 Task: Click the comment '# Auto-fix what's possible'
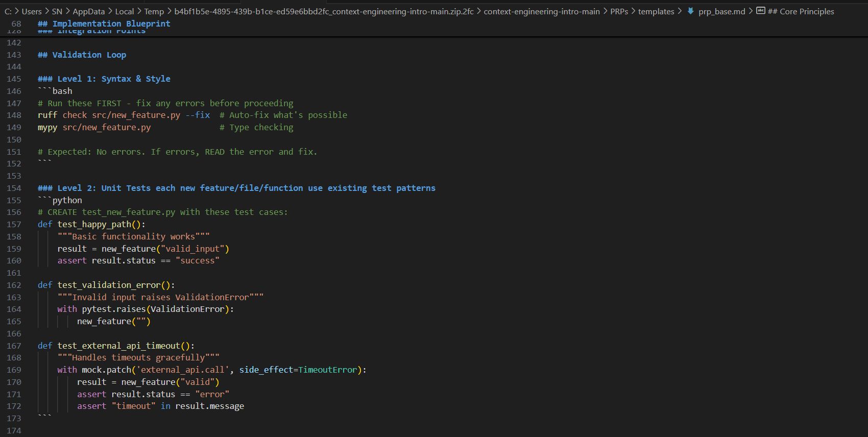(283, 115)
